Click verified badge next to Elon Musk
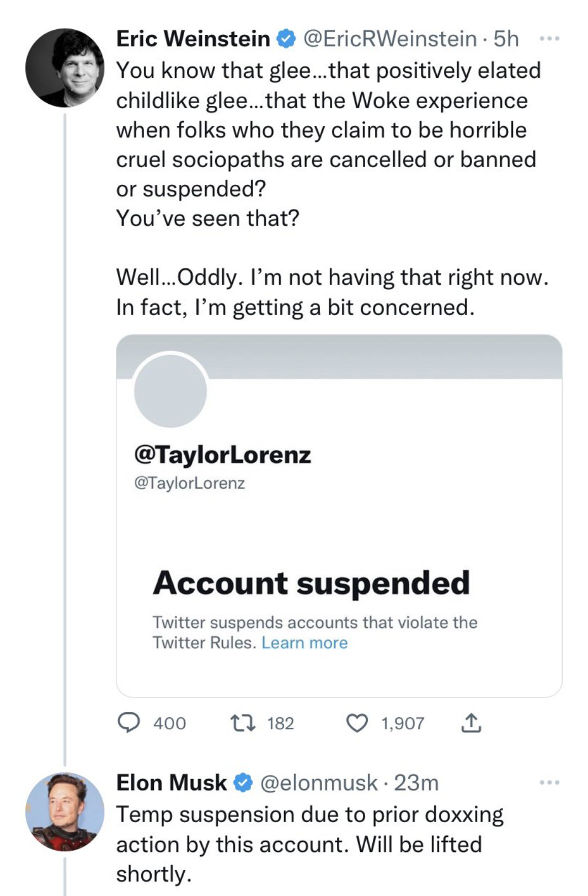This screenshot has height=896, width=588. pyautogui.click(x=243, y=783)
